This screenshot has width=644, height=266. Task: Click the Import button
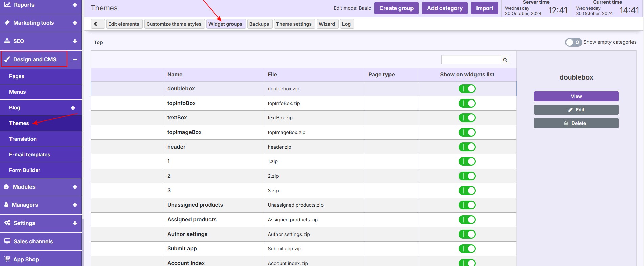coord(485,8)
